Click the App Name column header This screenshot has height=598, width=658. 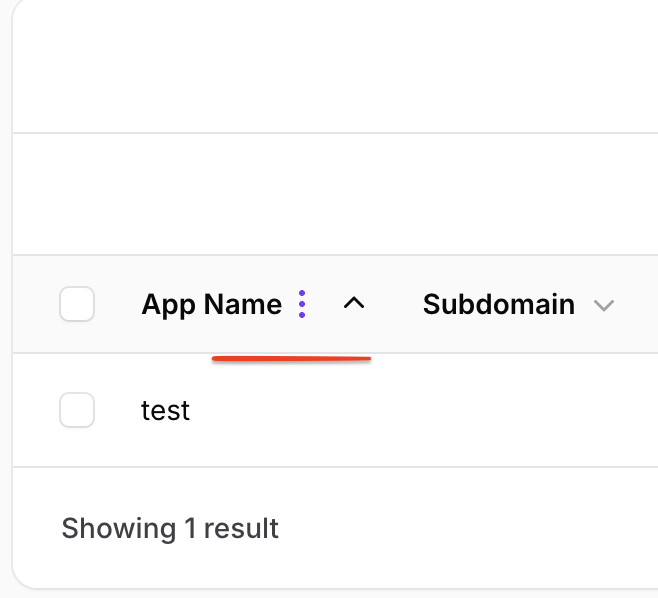(x=211, y=304)
